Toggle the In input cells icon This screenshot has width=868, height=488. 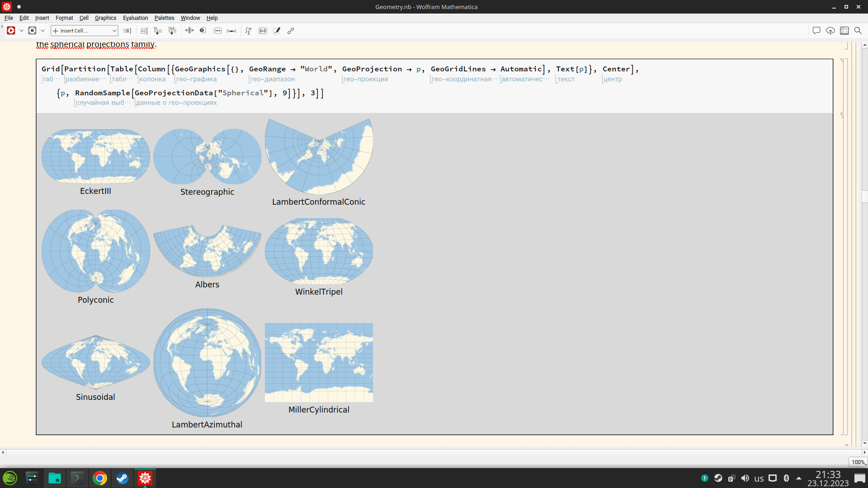coord(157,31)
